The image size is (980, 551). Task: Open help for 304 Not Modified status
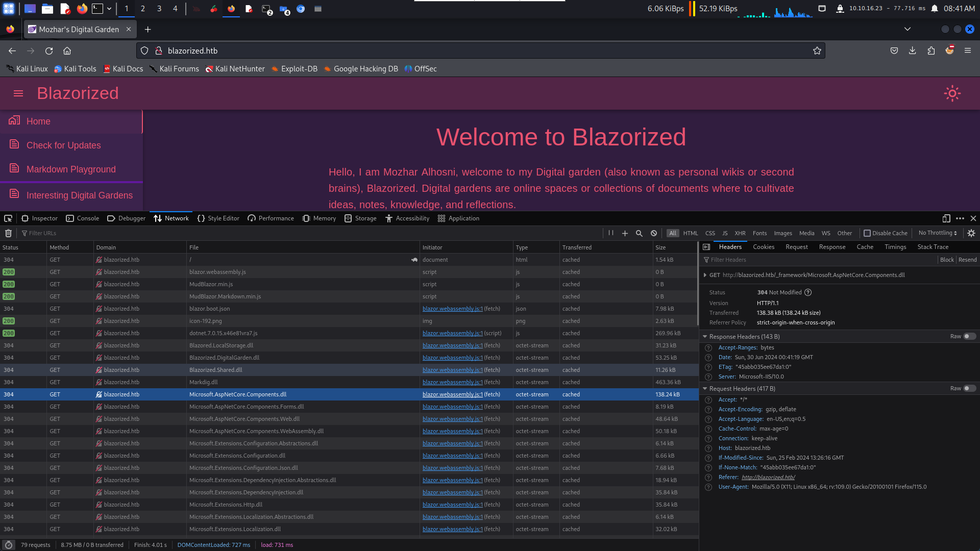808,292
